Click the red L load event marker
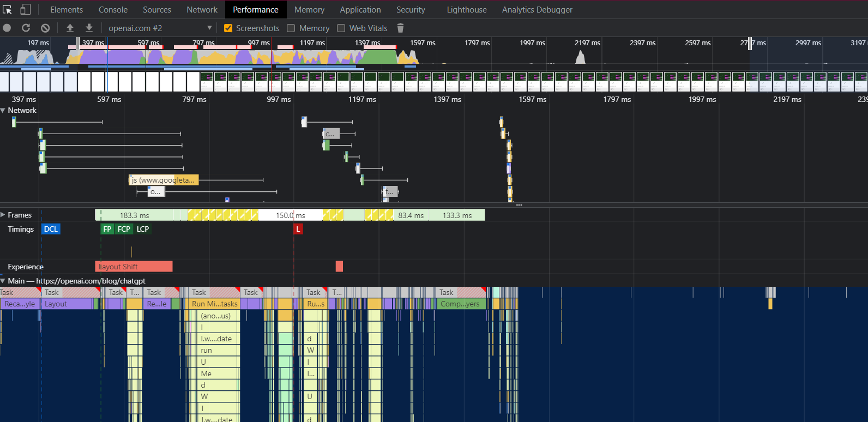Screen dimensions: 868x422 (298, 229)
